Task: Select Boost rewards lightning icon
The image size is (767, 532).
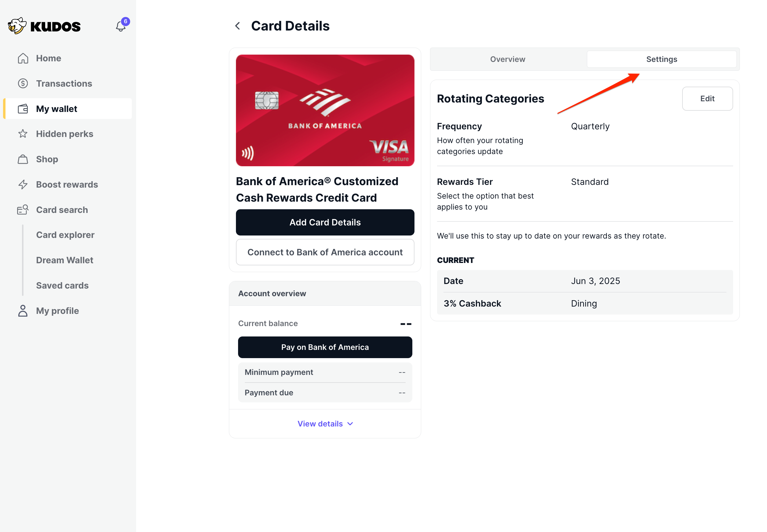Action: 23,184
